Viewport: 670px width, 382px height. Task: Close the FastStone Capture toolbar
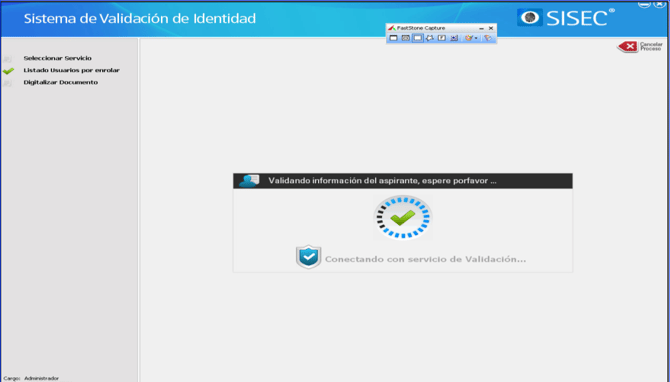[x=491, y=28]
